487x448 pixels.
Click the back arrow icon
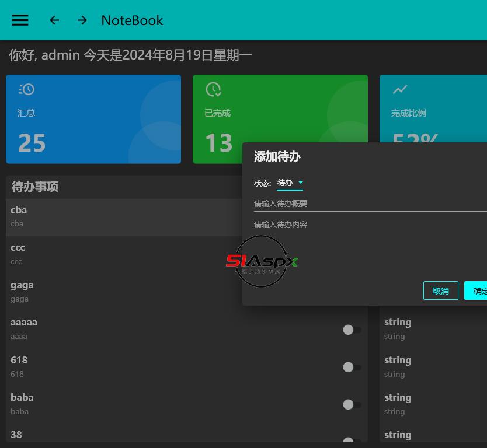[54, 20]
